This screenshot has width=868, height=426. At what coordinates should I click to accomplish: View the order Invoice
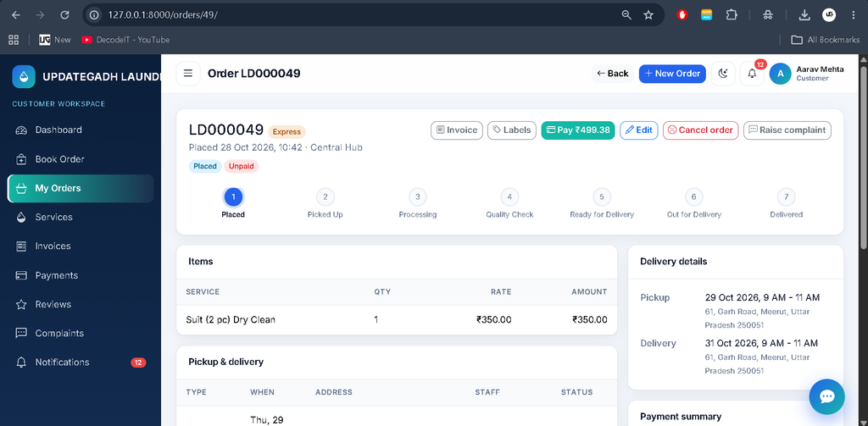(457, 130)
